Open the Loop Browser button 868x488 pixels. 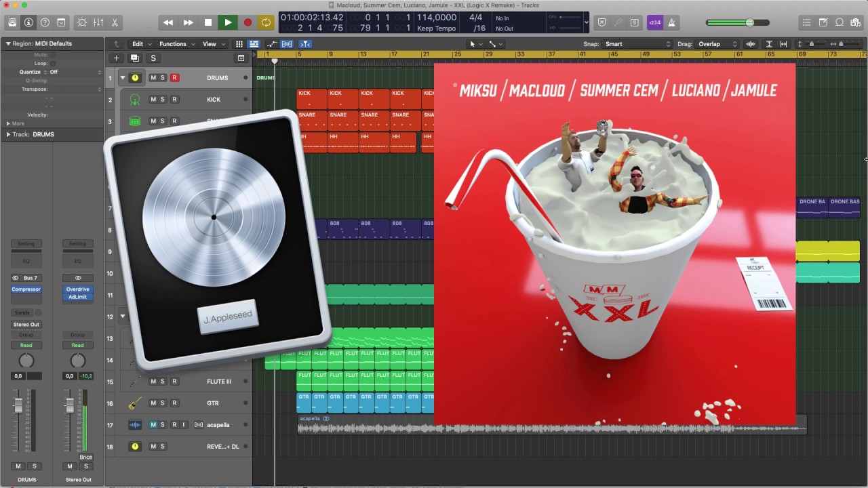[x=840, y=22]
